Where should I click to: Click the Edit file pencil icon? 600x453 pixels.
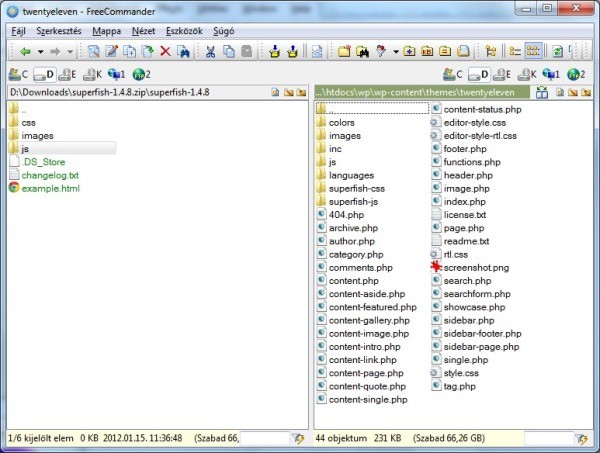pos(112,51)
